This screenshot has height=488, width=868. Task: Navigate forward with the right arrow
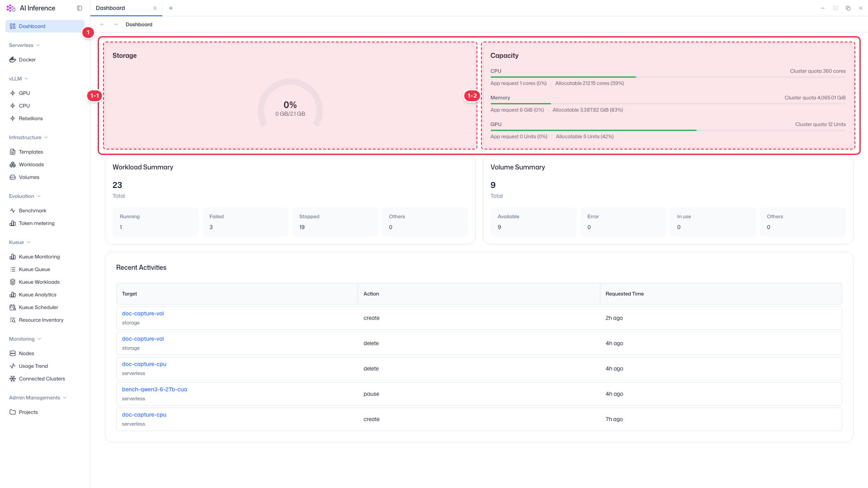116,24
